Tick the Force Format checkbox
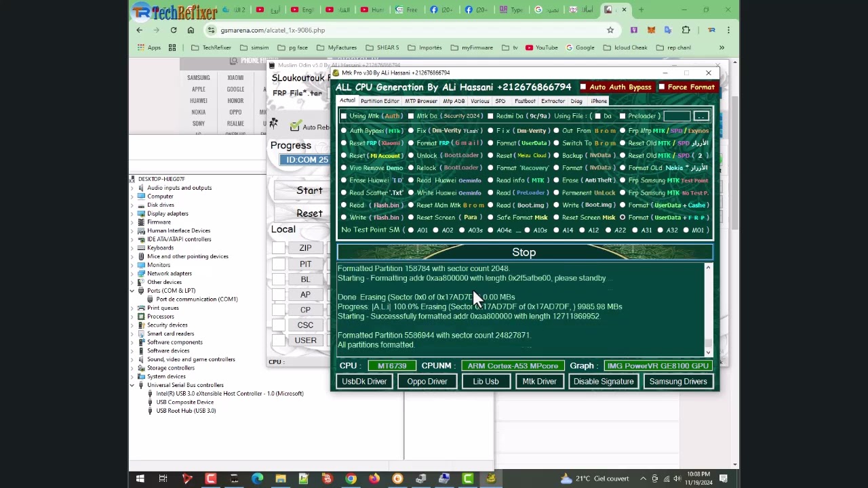This screenshot has height=488, width=868. click(662, 87)
